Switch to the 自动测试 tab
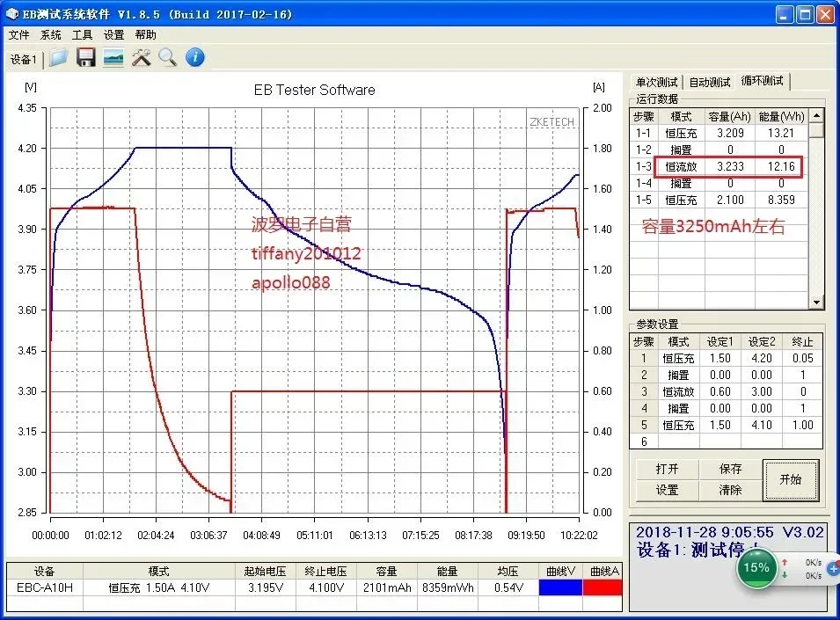Screen dimensions: 840x620 (x=709, y=82)
